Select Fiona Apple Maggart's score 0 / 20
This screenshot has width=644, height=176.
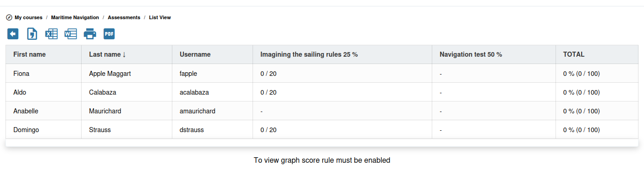tap(269, 73)
